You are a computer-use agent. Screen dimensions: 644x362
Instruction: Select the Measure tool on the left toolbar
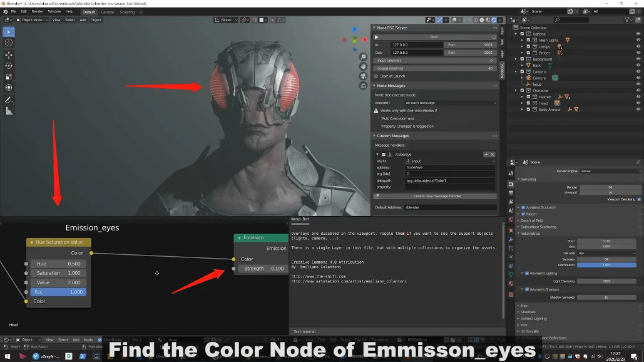click(x=9, y=111)
